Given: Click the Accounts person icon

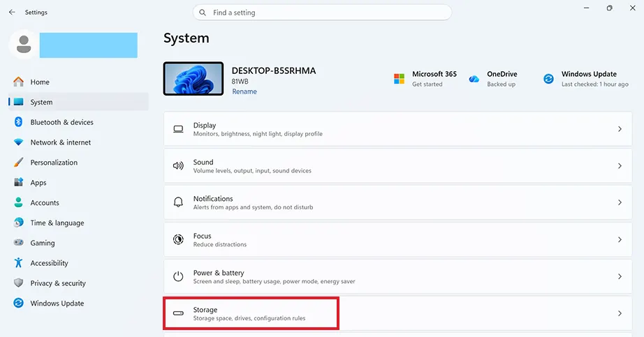Looking at the screenshot, I should (18, 202).
